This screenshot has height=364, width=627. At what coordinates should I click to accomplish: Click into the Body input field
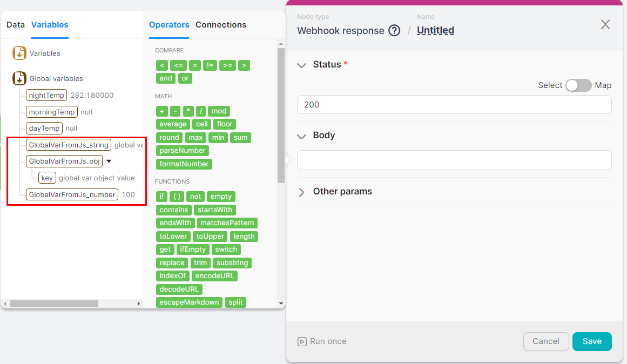(x=454, y=160)
